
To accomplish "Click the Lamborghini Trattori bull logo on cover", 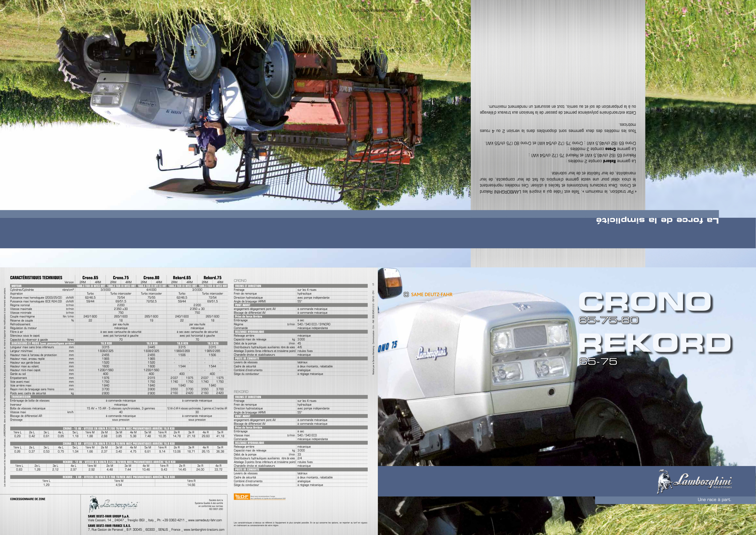I will click(x=694, y=482).
